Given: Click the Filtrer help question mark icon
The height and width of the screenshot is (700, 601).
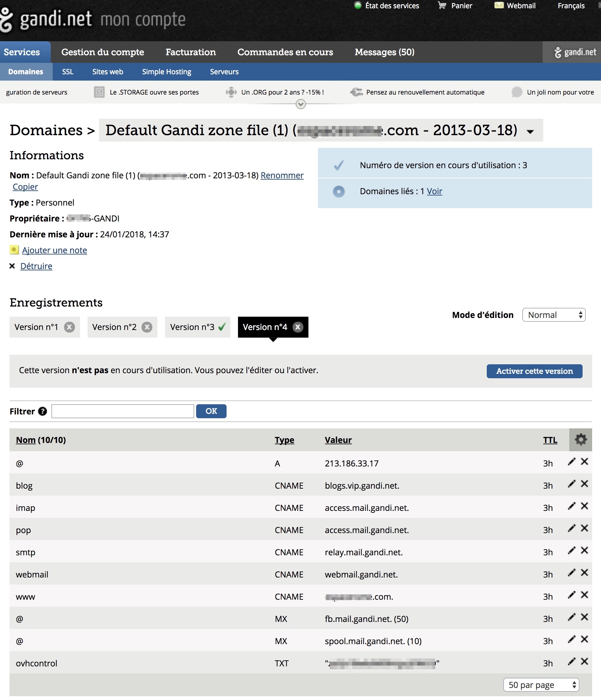Looking at the screenshot, I should point(43,411).
